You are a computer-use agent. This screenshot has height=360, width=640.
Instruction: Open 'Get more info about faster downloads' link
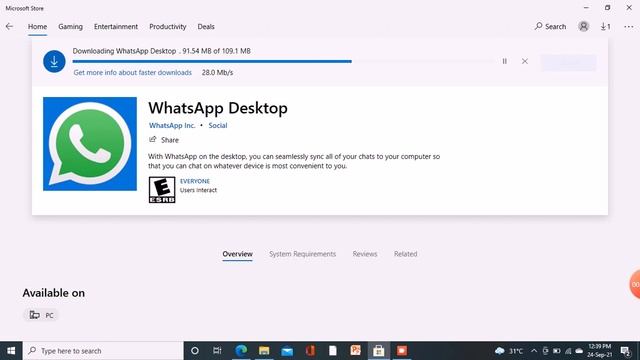click(133, 73)
